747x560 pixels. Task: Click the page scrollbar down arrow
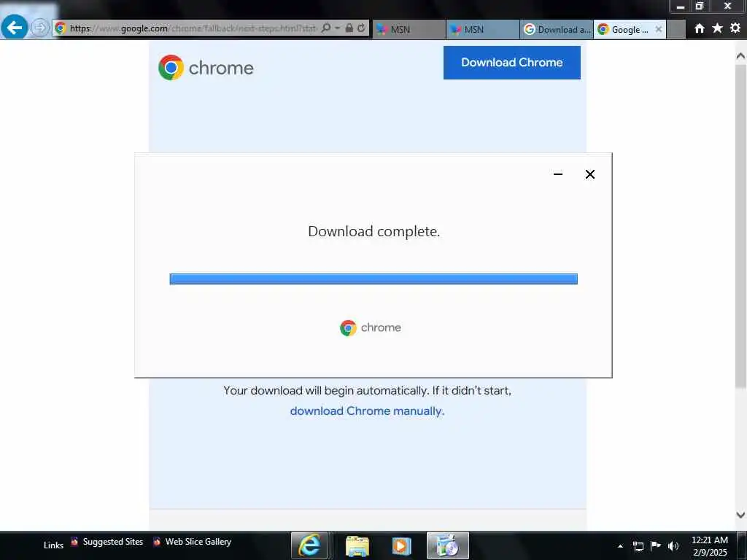click(x=740, y=515)
